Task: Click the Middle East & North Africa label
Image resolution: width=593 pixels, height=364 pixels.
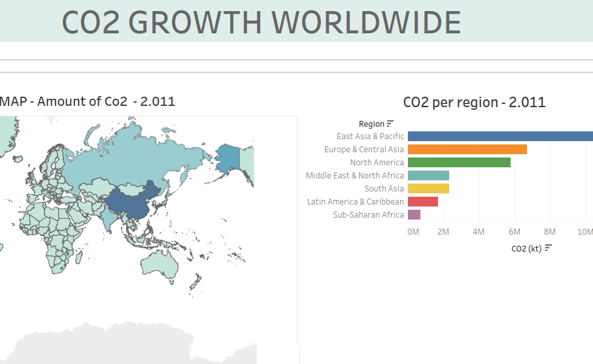Action: pyautogui.click(x=355, y=176)
